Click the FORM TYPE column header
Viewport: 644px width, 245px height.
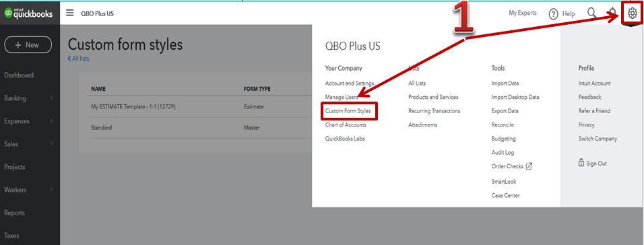pos(257,89)
